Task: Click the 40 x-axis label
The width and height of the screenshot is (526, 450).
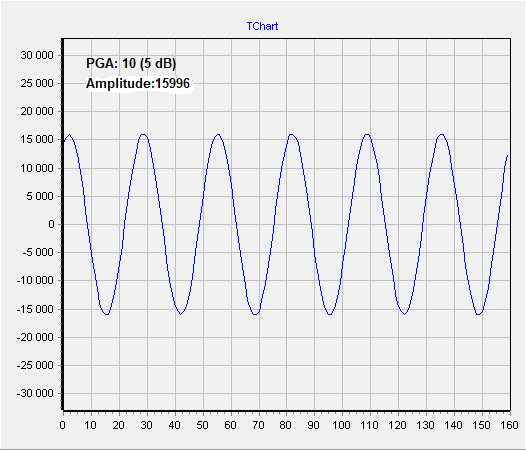Action: click(174, 425)
